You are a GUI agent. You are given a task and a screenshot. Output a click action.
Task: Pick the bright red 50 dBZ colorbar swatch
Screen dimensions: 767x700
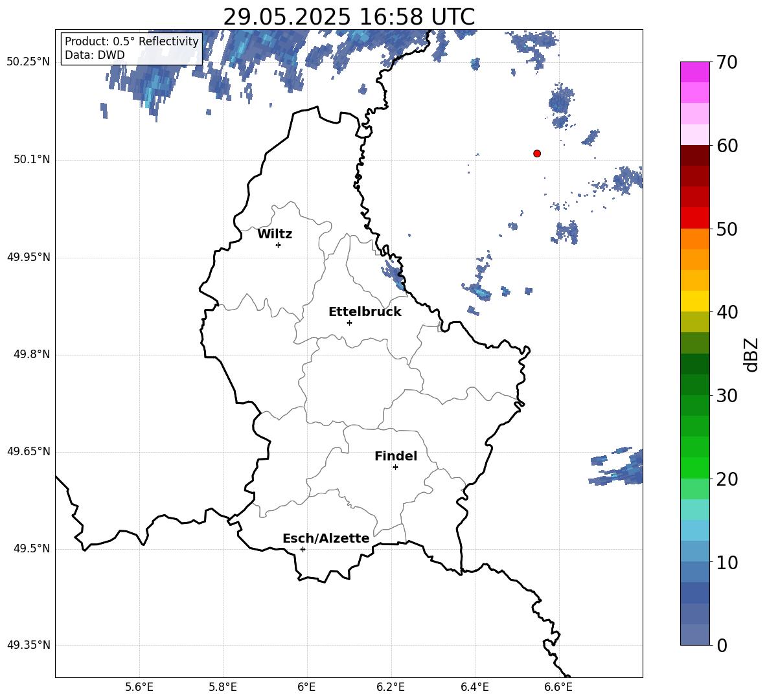click(694, 218)
